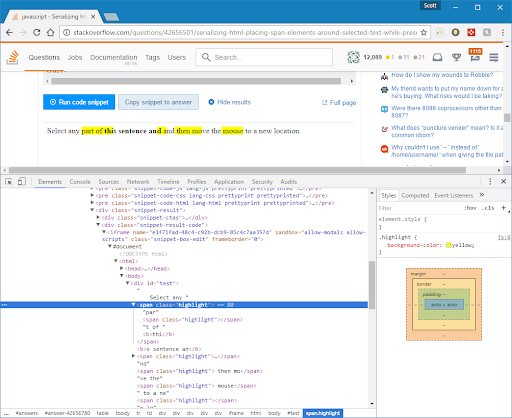
Task: Open the browser home page icon
Action: coord(50,32)
